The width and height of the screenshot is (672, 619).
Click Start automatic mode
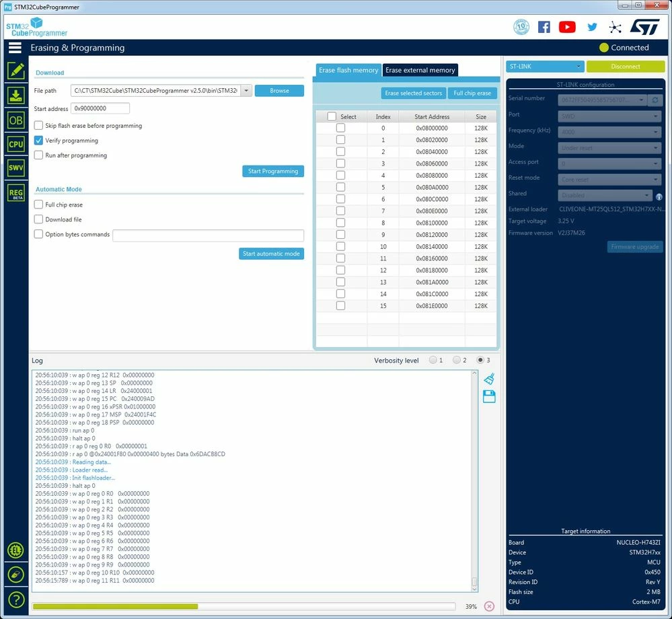271,254
